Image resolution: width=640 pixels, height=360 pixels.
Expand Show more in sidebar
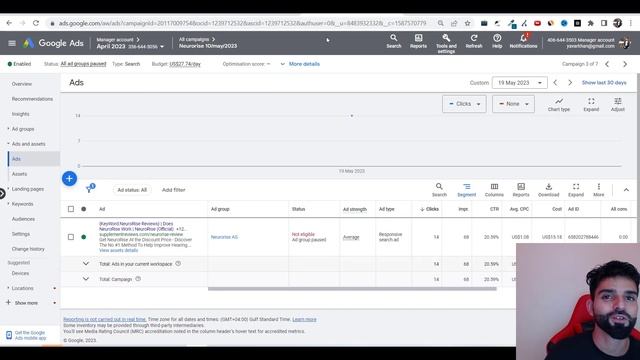pyautogui.click(x=26, y=303)
